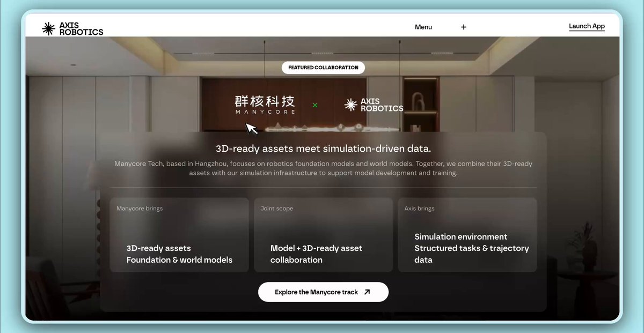Click the green cross between the logos

(x=315, y=105)
